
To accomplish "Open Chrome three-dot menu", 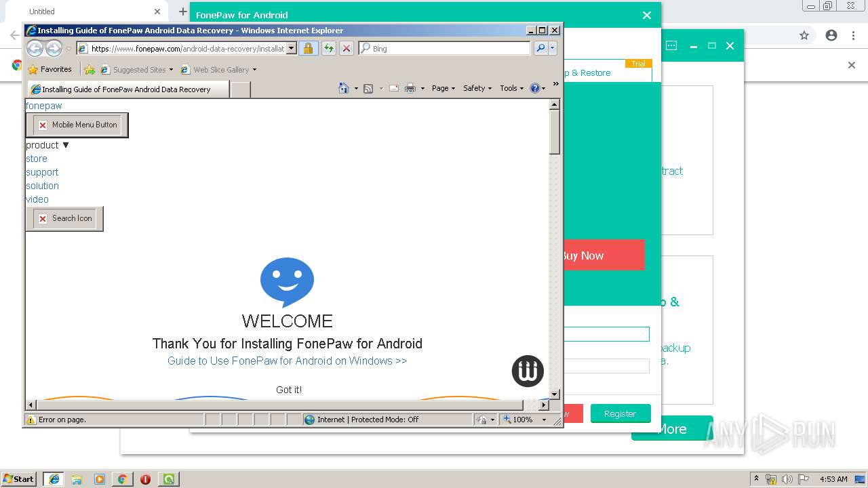I will (x=854, y=36).
